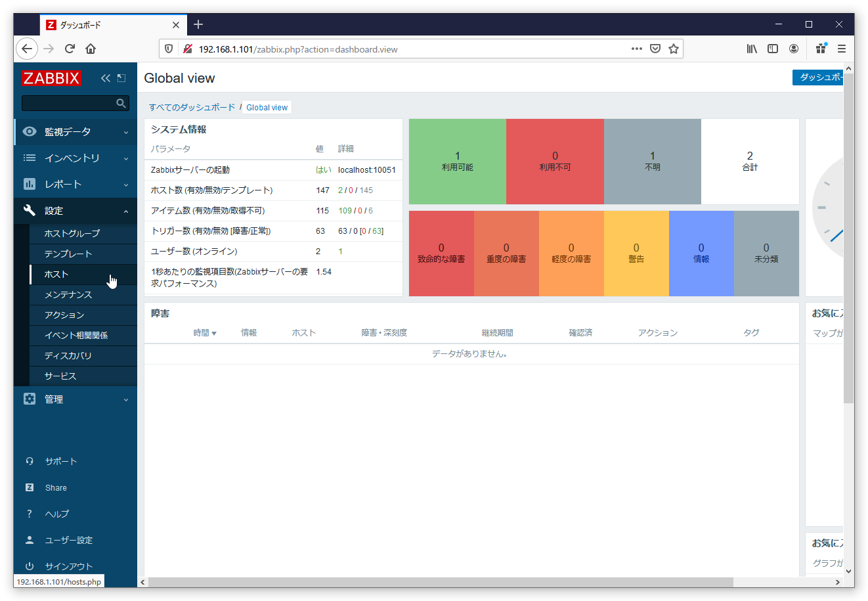Open the extensions icon with a blue dot in the toolbar

(821, 49)
